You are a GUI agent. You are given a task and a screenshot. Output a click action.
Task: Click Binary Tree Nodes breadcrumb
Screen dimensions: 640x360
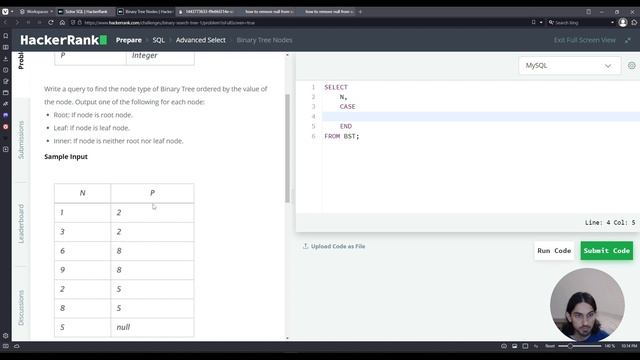[264, 40]
